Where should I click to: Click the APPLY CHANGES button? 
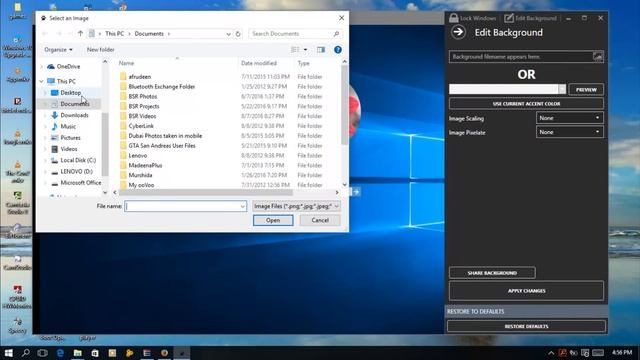(527, 291)
